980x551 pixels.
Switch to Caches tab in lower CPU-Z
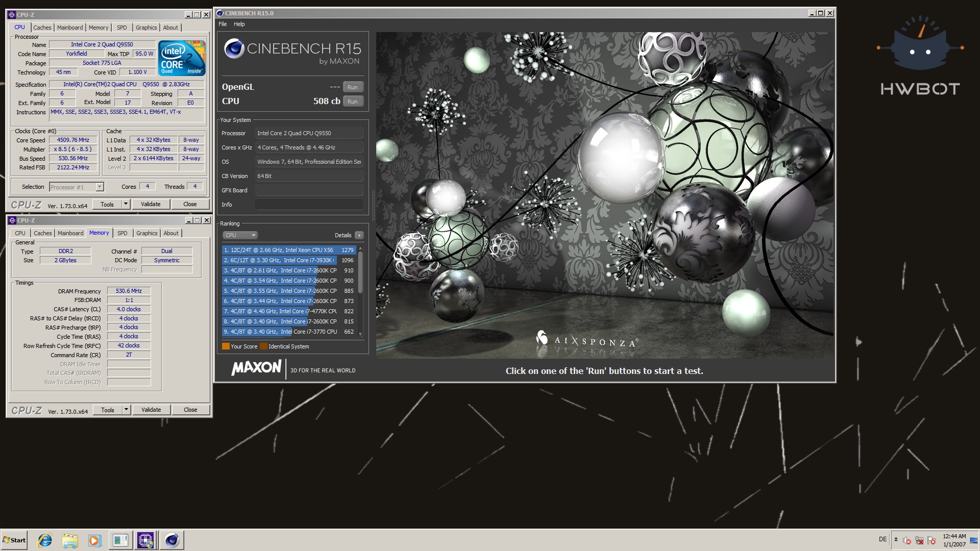point(43,233)
